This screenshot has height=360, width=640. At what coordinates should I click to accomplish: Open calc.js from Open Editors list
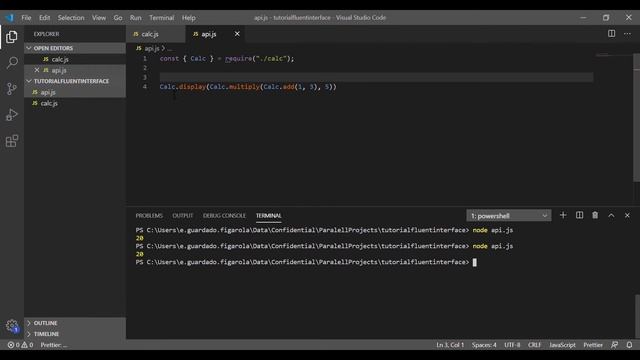(x=75, y=60)
